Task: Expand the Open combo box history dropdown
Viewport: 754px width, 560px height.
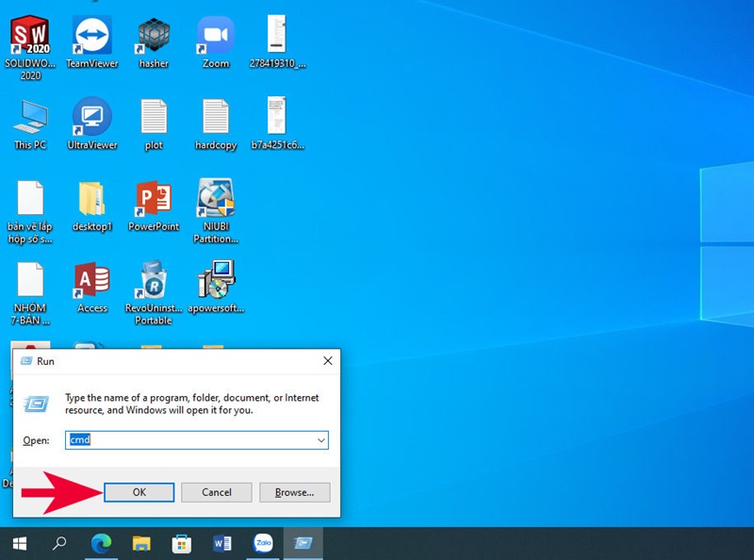Action: (x=322, y=440)
